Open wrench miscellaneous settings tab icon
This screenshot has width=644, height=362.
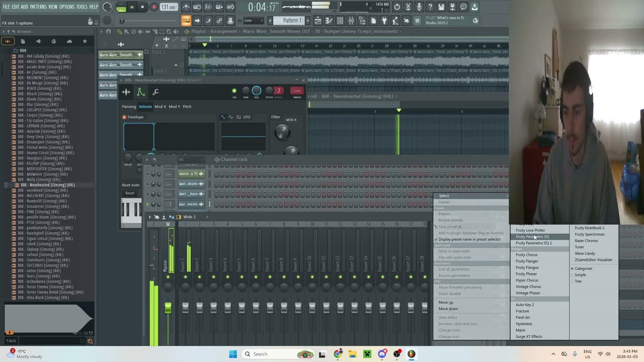[x=155, y=92]
